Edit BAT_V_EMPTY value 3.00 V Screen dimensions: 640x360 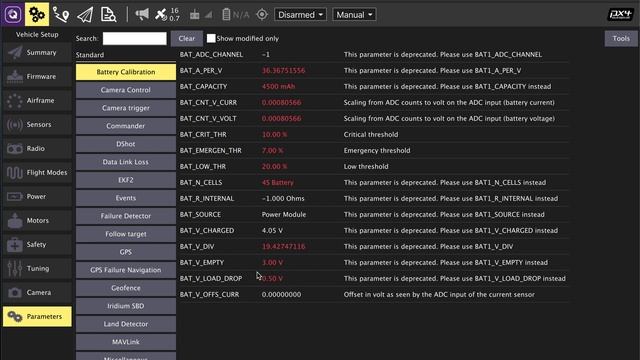[x=272, y=262]
